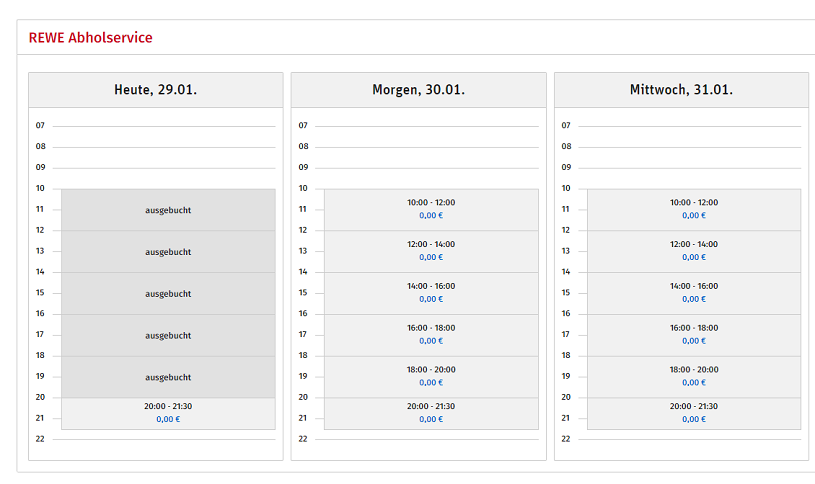Screen dimensions: 815x484
Task: Choose Wednesday's 14:00 - 16:00 pickup slot
Action: tap(694, 293)
